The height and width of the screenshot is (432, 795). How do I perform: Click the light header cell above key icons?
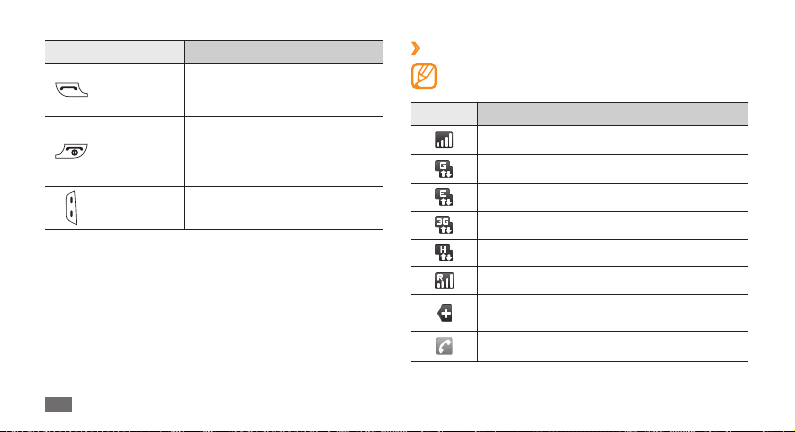(115, 52)
